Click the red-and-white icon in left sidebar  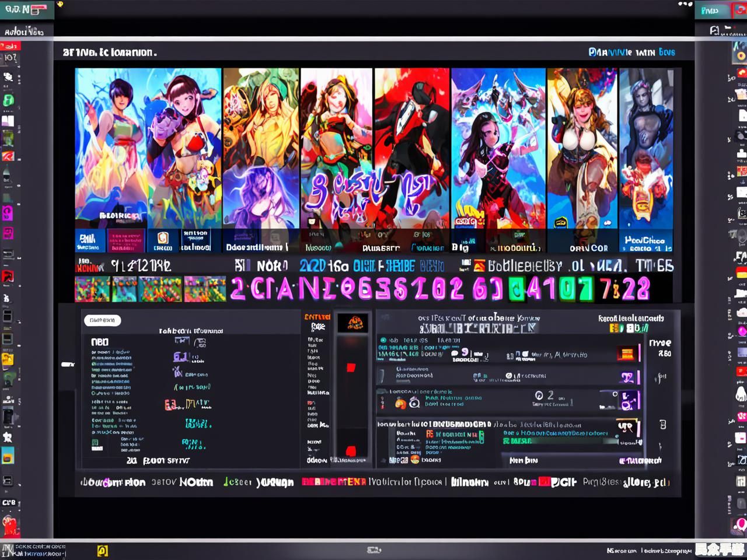tap(8, 156)
